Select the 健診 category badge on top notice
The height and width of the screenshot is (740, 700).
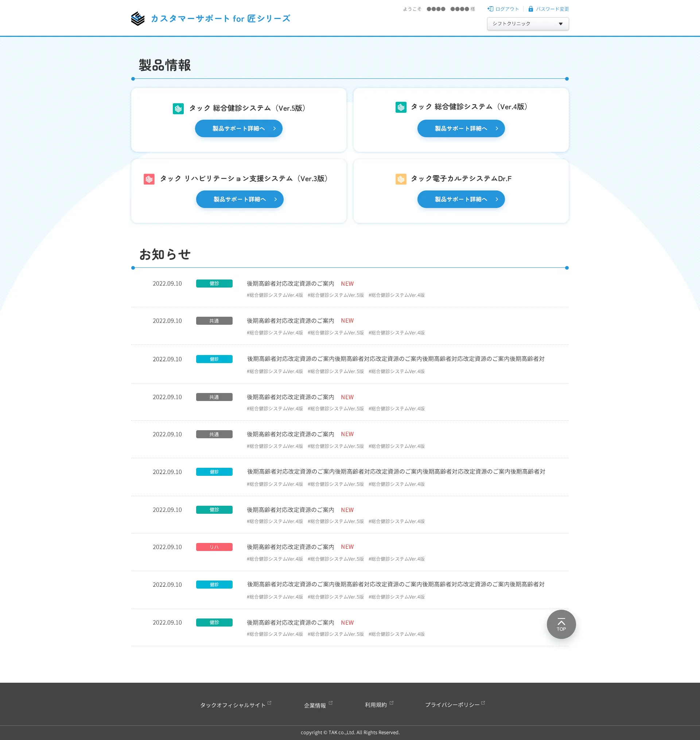pos(214,284)
